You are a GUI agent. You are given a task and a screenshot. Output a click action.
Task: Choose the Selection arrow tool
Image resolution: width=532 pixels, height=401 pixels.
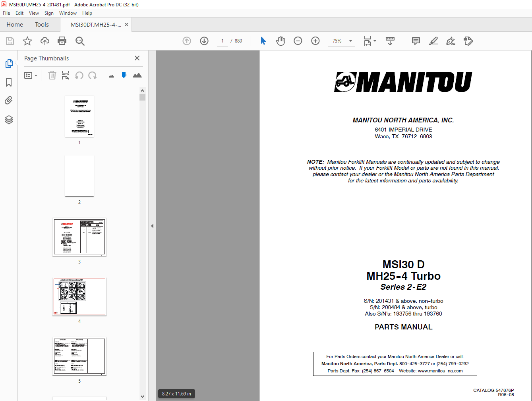263,41
